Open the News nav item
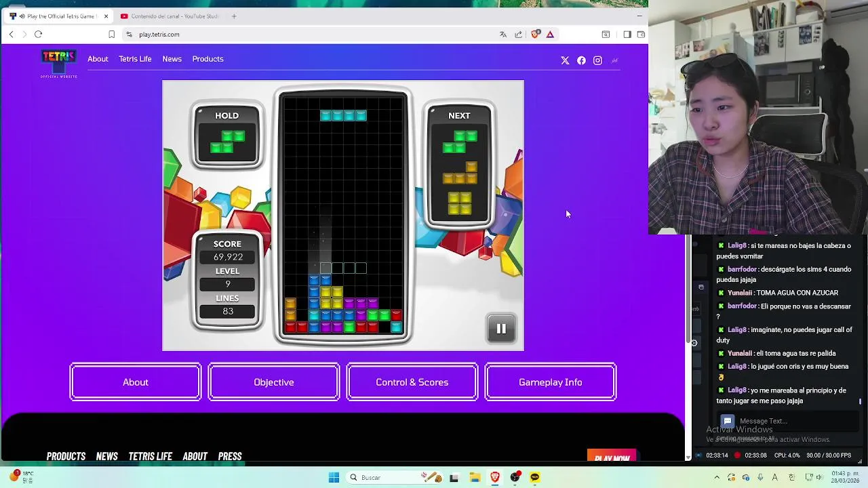Image resolution: width=868 pixels, height=488 pixels. (x=172, y=59)
